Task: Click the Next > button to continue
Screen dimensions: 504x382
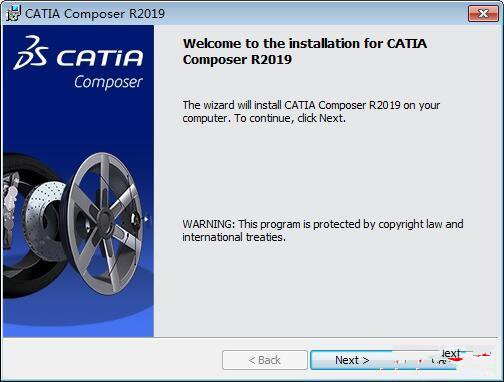Action: [x=352, y=360]
